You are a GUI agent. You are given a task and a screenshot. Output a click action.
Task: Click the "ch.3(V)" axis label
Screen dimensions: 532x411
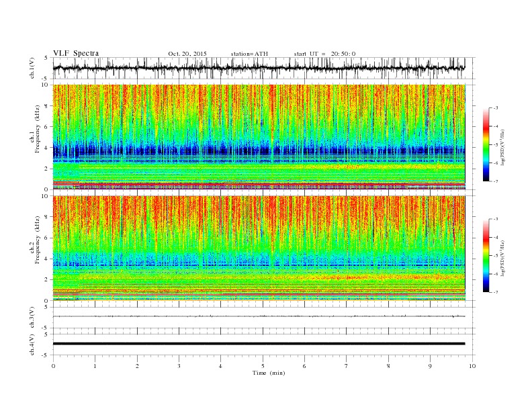pyautogui.click(x=32, y=318)
